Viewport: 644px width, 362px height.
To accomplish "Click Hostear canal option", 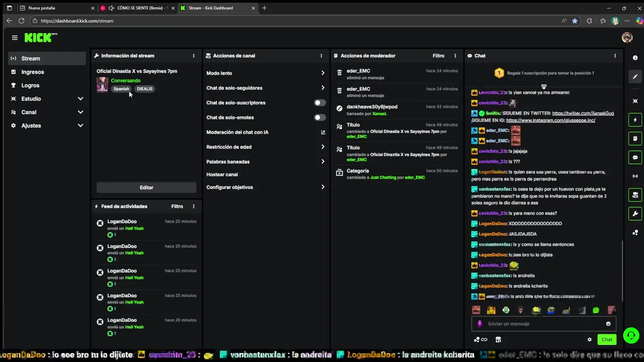I will click(x=222, y=174).
